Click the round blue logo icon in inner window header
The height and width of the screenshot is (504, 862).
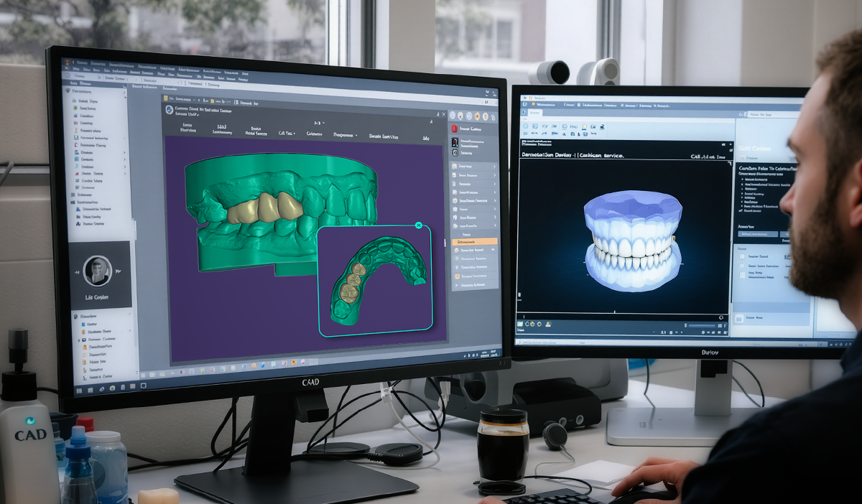coord(169,109)
